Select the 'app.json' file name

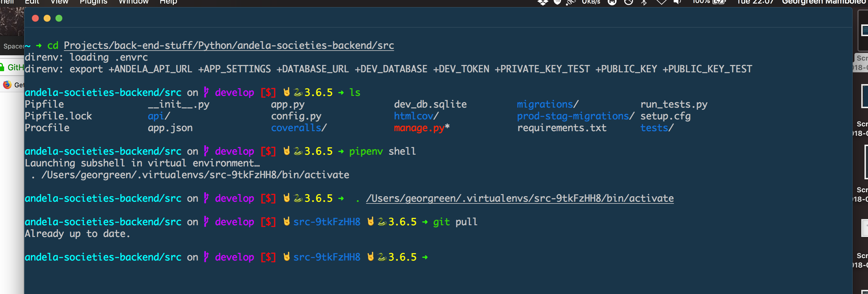[x=170, y=128]
